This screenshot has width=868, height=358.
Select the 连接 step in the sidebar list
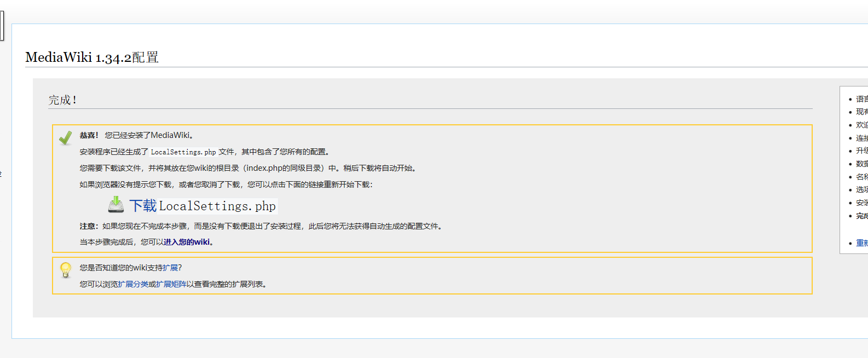click(861, 138)
